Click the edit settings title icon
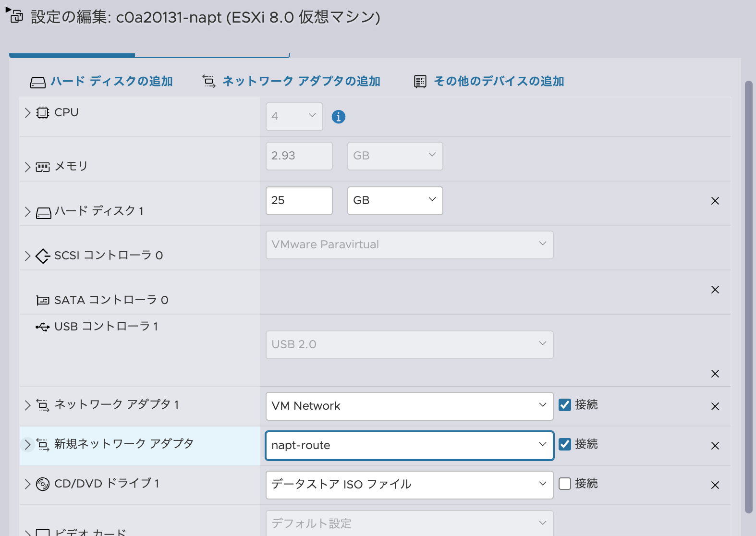 [x=16, y=17]
